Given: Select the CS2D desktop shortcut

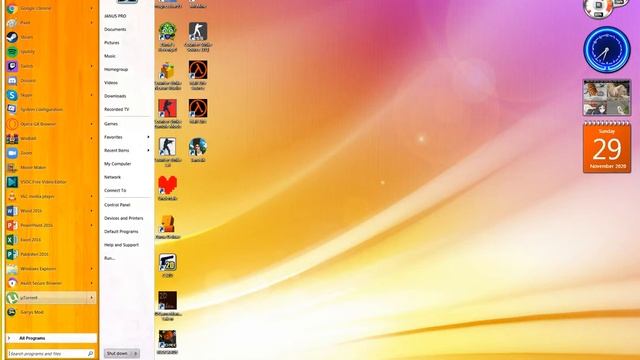Looking at the screenshot, I should pyautogui.click(x=168, y=265).
